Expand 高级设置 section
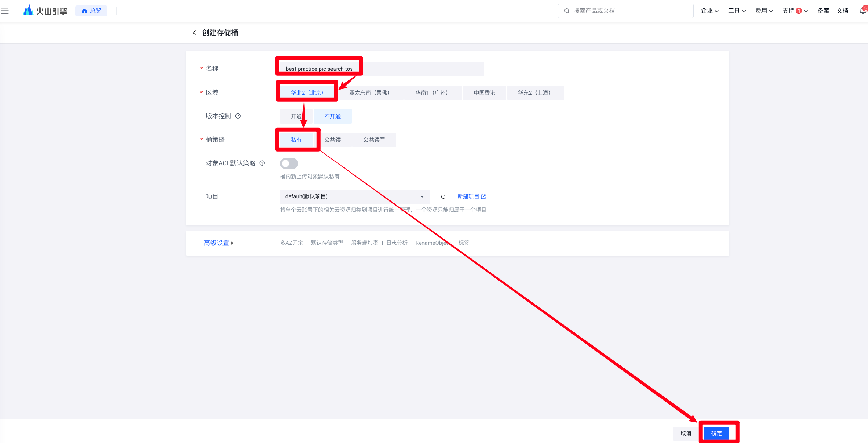 click(x=219, y=243)
